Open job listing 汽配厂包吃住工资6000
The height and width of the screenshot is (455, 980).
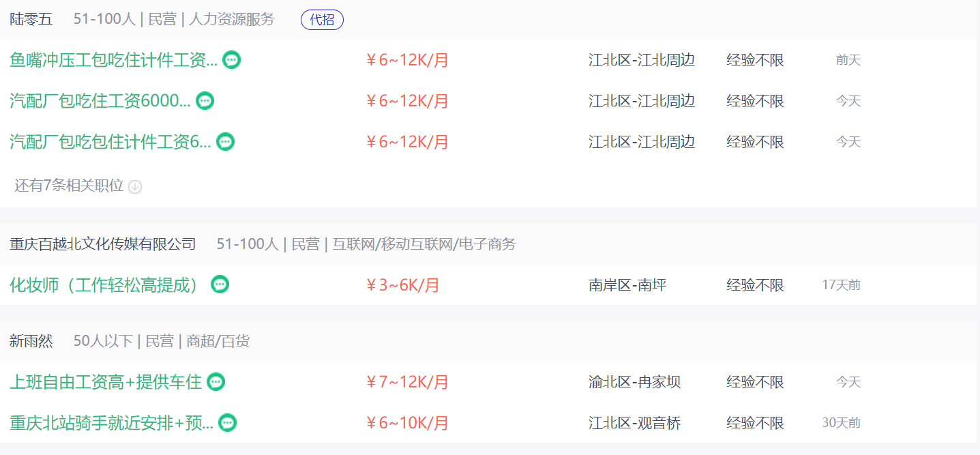[100, 101]
